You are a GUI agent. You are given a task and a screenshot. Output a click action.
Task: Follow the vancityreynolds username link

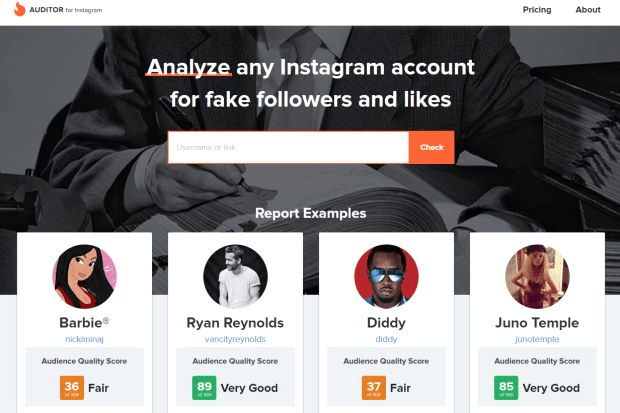coord(235,338)
